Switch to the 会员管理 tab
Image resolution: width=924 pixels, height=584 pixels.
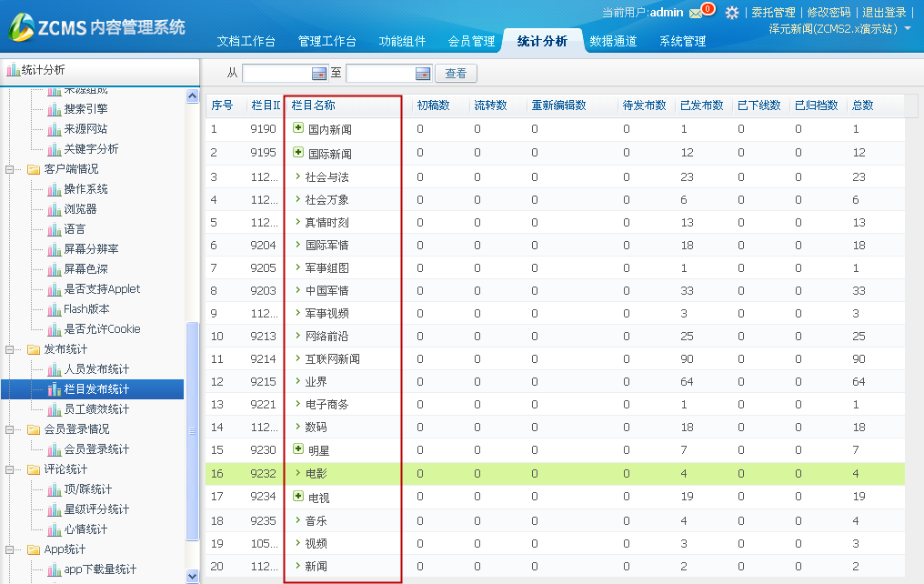(x=471, y=41)
